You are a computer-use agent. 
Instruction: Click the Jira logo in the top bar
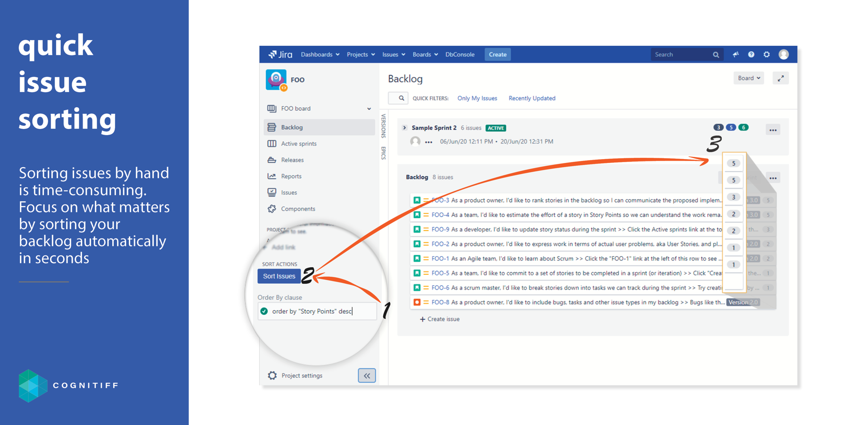tap(280, 54)
